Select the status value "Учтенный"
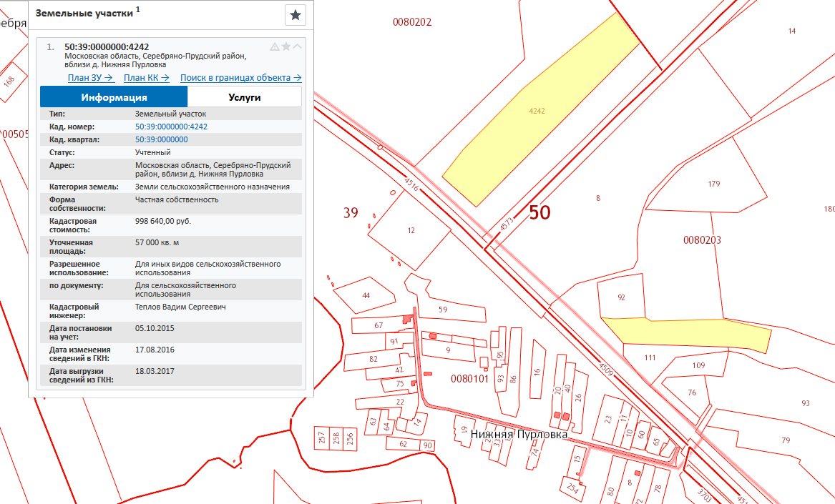 tap(153, 152)
